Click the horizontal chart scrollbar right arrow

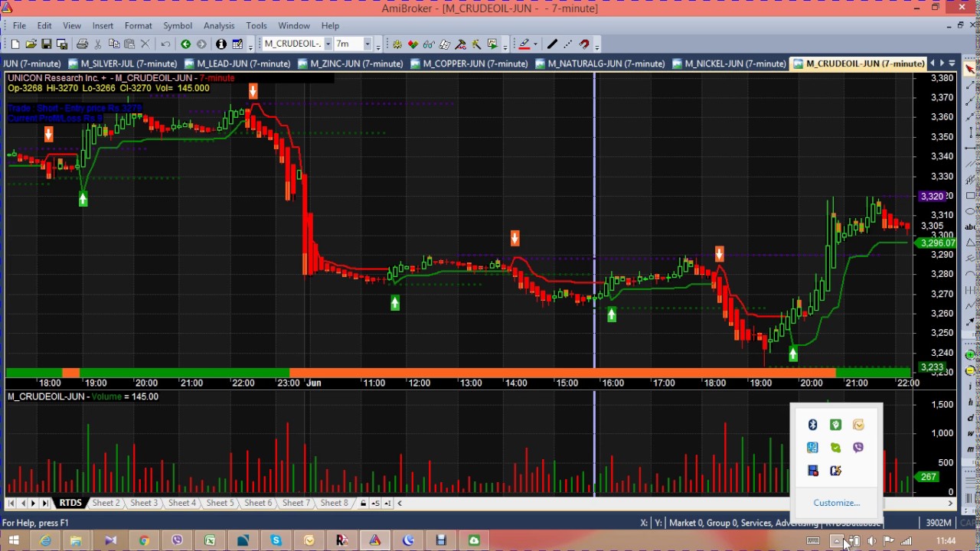[x=950, y=503]
